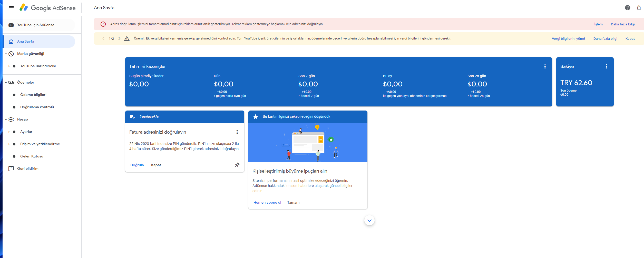Image resolution: width=644 pixels, height=258 pixels.
Task: Click the Yapılacaklar checklist icon
Action: 132,117
